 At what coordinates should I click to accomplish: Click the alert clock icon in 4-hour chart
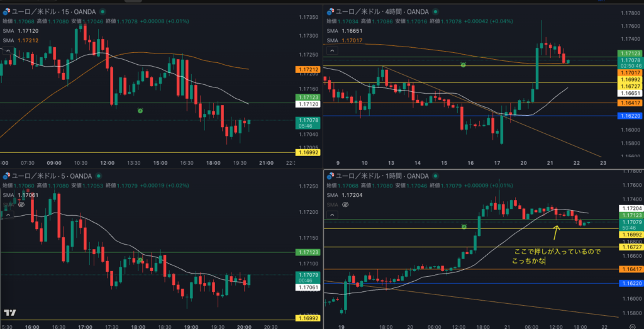464,65
